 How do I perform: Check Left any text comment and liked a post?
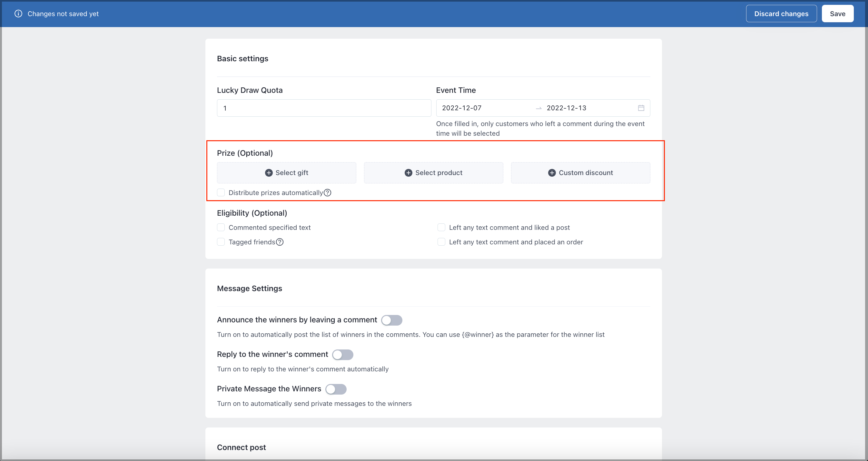click(x=441, y=228)
